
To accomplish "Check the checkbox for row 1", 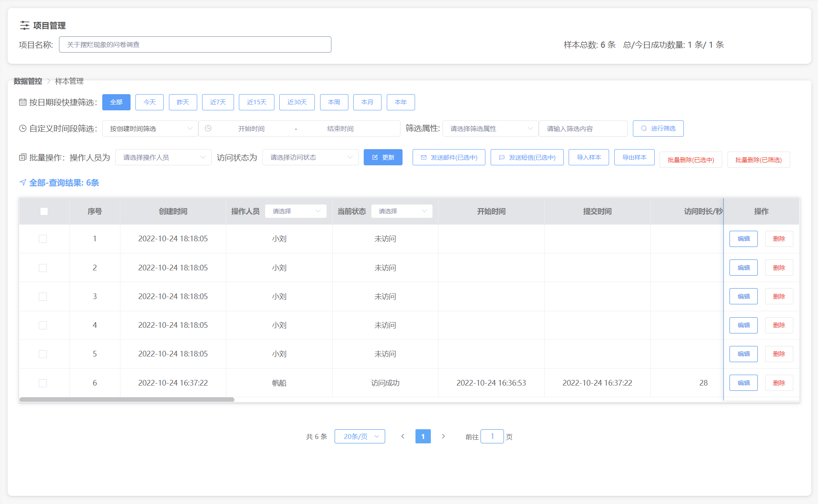I will (x=43, y=239).
